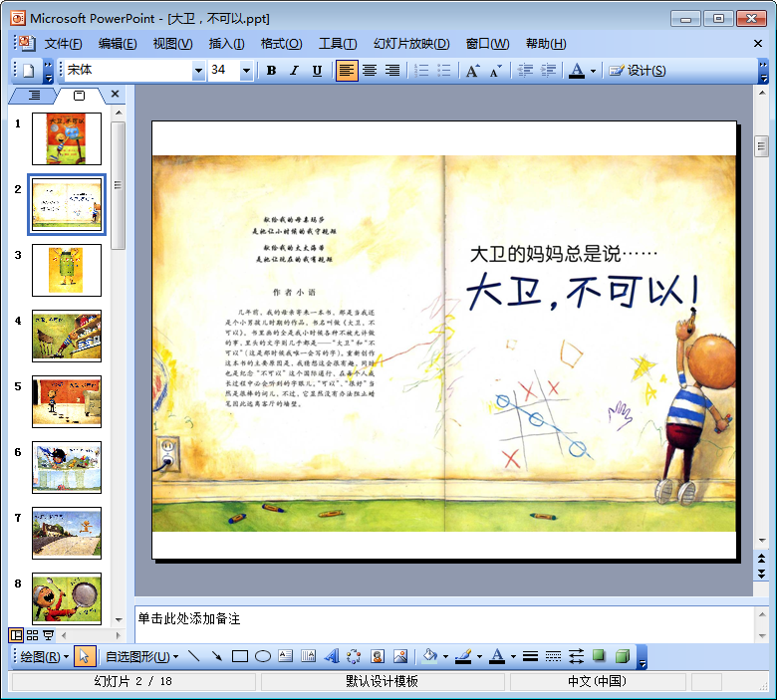777x700 pixels.
Task: Click the Arrow Style icon
Action: click(x=576, y=657)
